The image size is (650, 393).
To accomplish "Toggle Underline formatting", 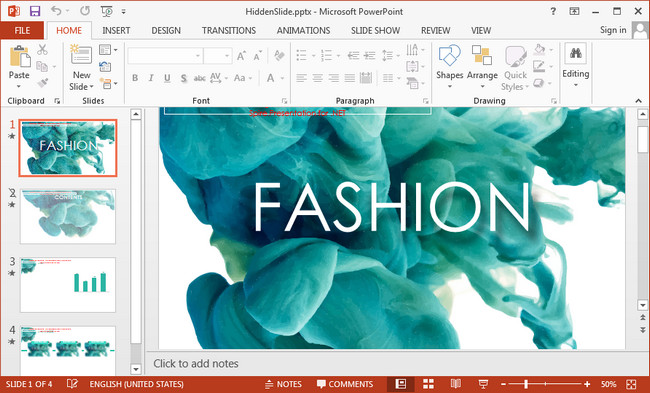I will coord(167,78).
